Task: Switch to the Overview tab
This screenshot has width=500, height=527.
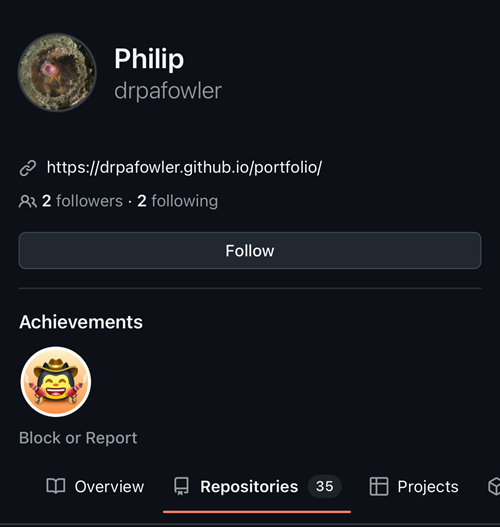Action: point(95,486)
